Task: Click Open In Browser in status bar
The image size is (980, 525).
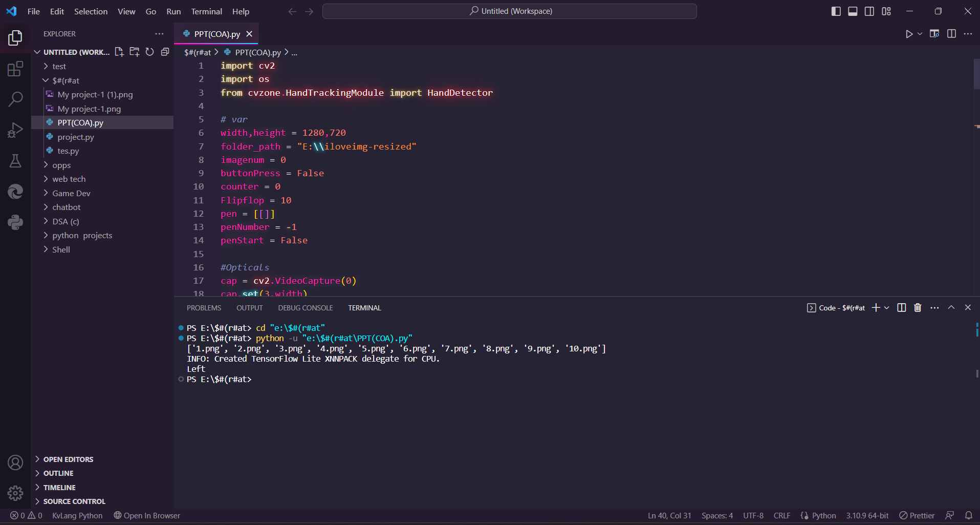Action: (147, 515)
